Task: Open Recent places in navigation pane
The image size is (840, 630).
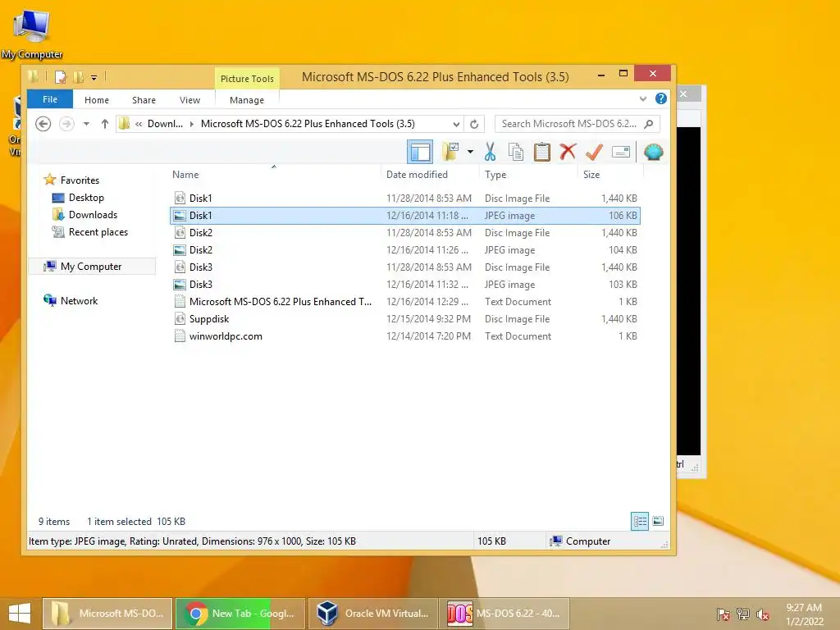Action: (98, 232)
